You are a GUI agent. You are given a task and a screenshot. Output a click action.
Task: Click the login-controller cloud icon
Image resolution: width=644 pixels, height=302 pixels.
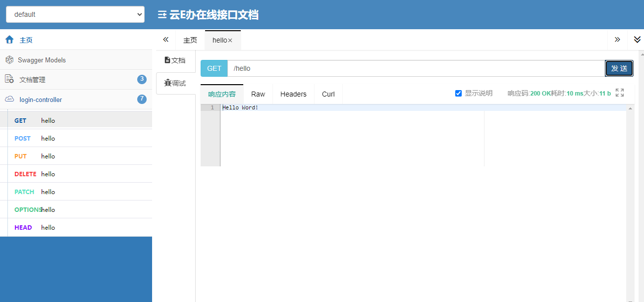tap(9, 100)
